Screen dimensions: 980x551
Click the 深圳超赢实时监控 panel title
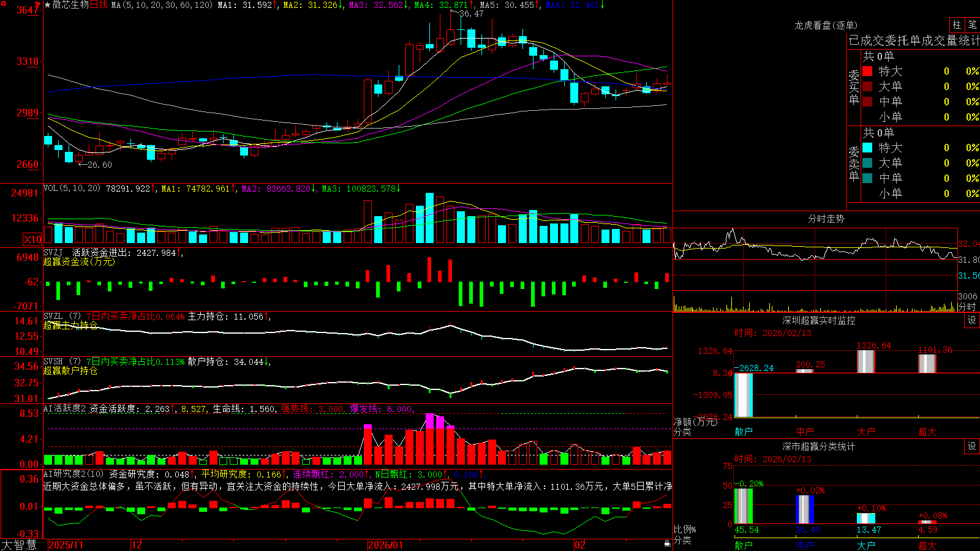click(819, 320)
